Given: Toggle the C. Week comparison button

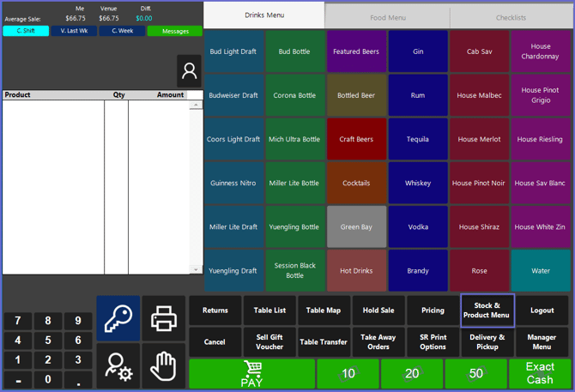Looking at the screenshot, I should 121,31.
